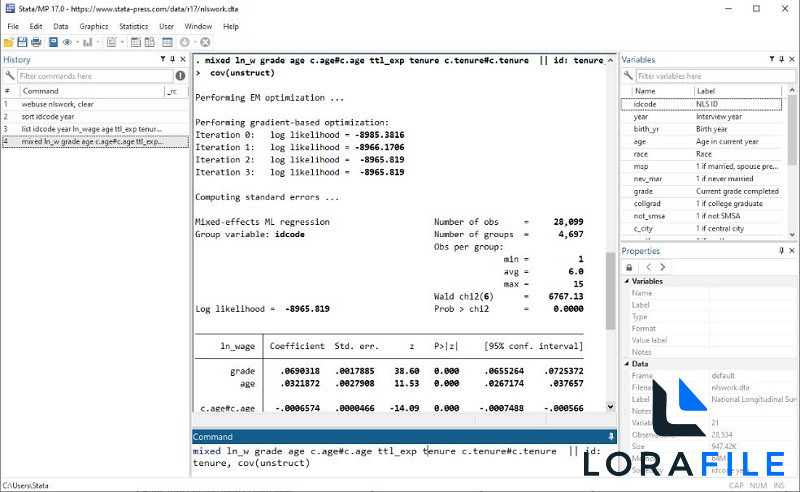This screenshot has width=800, height=492.
Task: Click the Print results toolbar icon
Action: [x=36, y=42]
